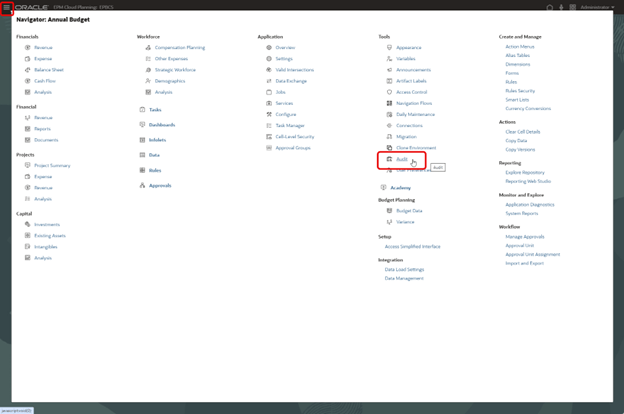Open the Rules item under Data
This screenshot has width=624, height=414.
(154, 170)
